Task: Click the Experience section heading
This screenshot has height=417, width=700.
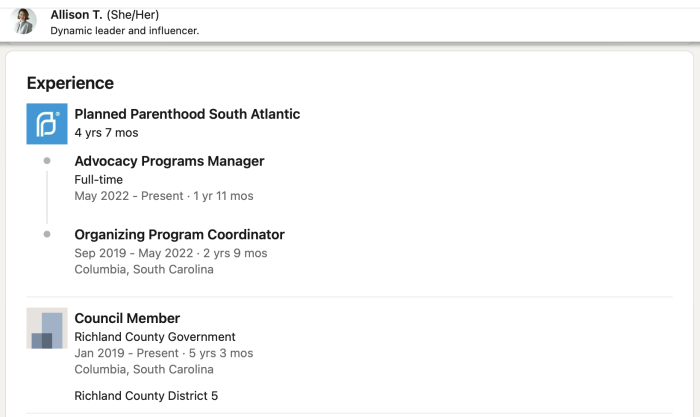Action: point(70,83)
